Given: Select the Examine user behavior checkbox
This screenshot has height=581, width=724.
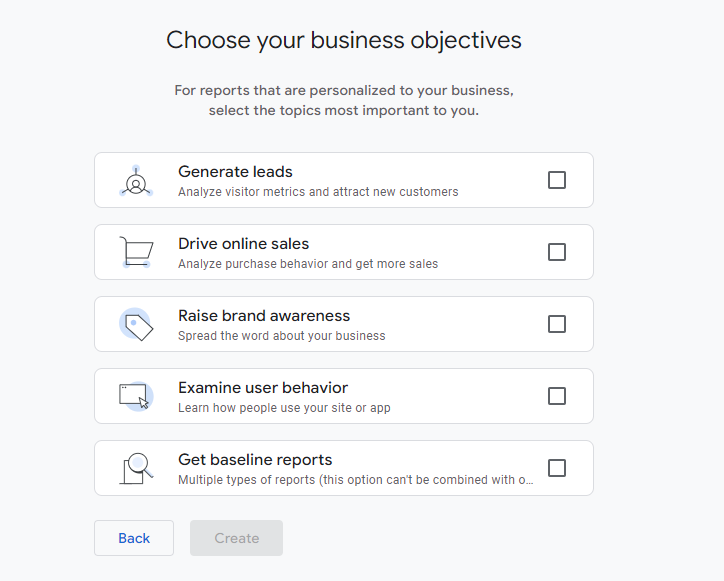Looking at the screenshot, I should pos(556,396).
